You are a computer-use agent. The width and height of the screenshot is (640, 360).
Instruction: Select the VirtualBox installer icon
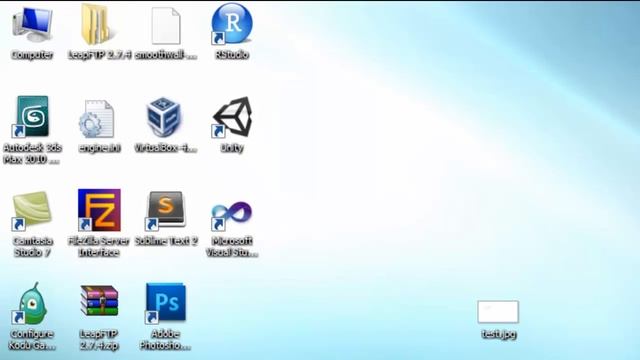[164, 117]
